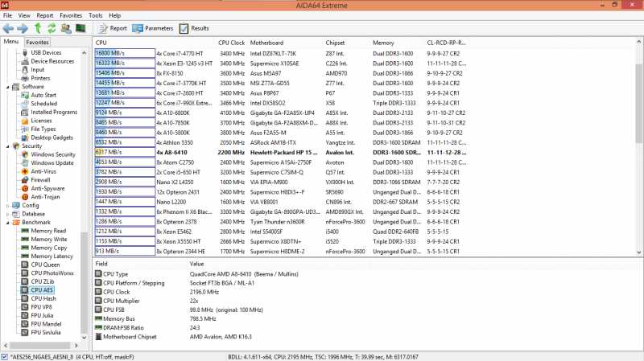Viewport: 644px width, 361px height.
Task: Open the users icon in toolbar
Action: coord(66,28)
